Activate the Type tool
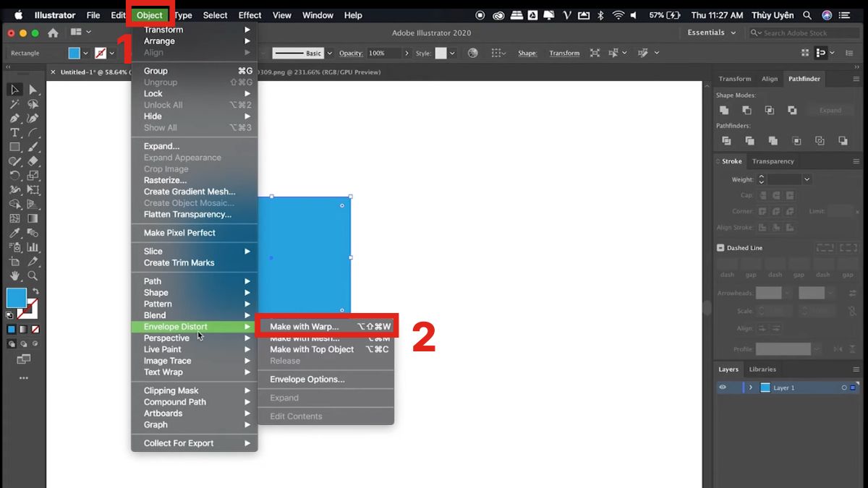 [14, 132]
